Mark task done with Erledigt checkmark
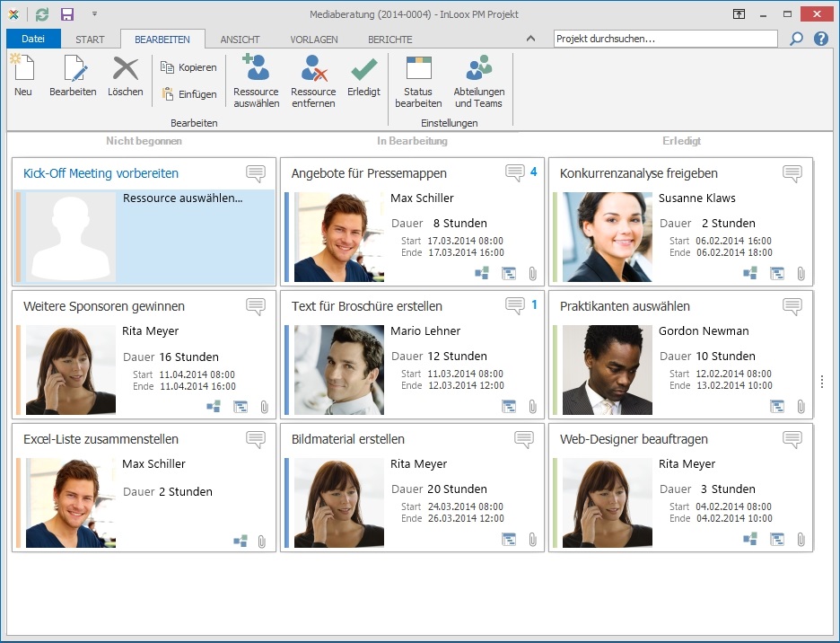840x643 pixels. pos(363,75)
